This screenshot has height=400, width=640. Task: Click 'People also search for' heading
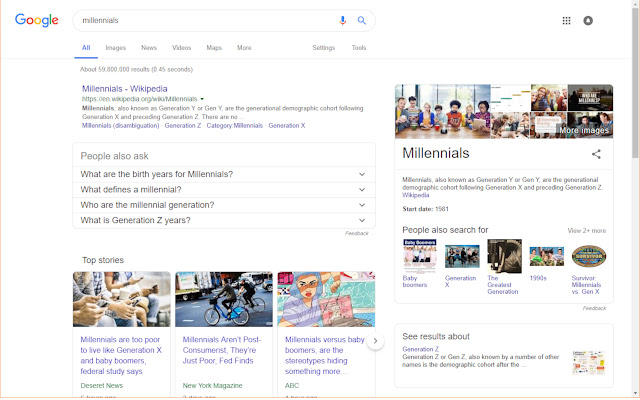click(x=445, y=230)
